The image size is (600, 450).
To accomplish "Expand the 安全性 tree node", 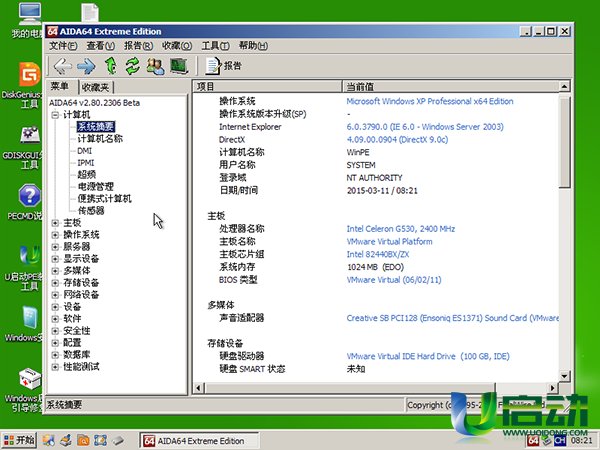I will pos(55,331).
